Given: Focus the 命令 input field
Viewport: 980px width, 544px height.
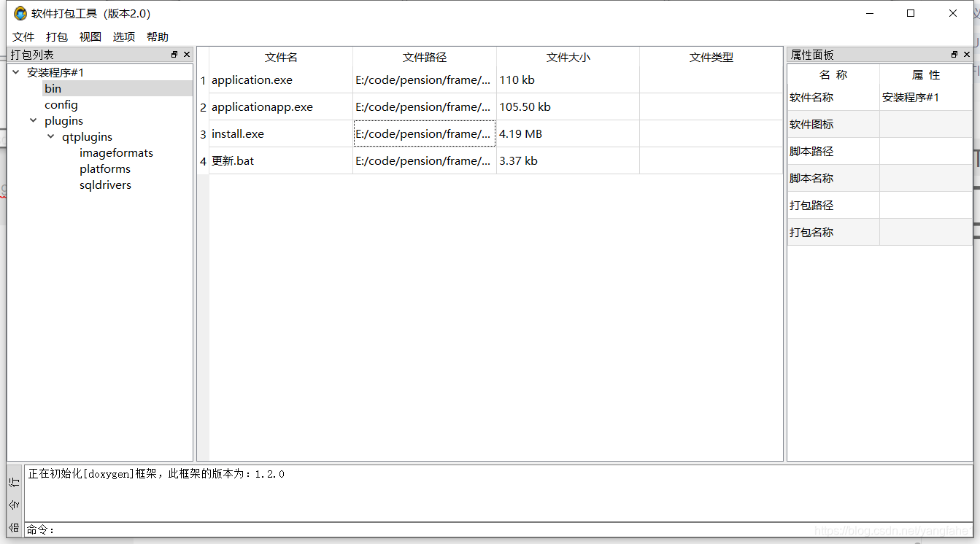Looking at the screenshot, I should pos(513,530).
